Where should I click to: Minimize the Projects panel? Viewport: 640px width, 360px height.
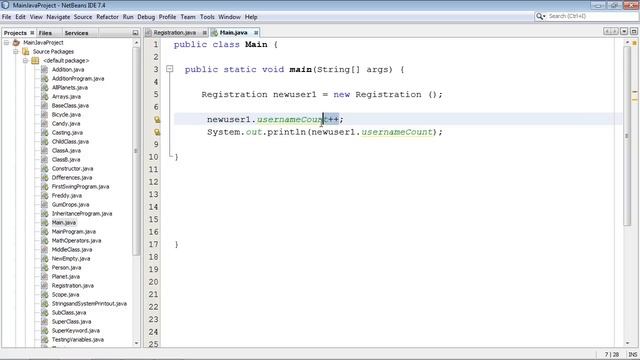pos(136,33)
